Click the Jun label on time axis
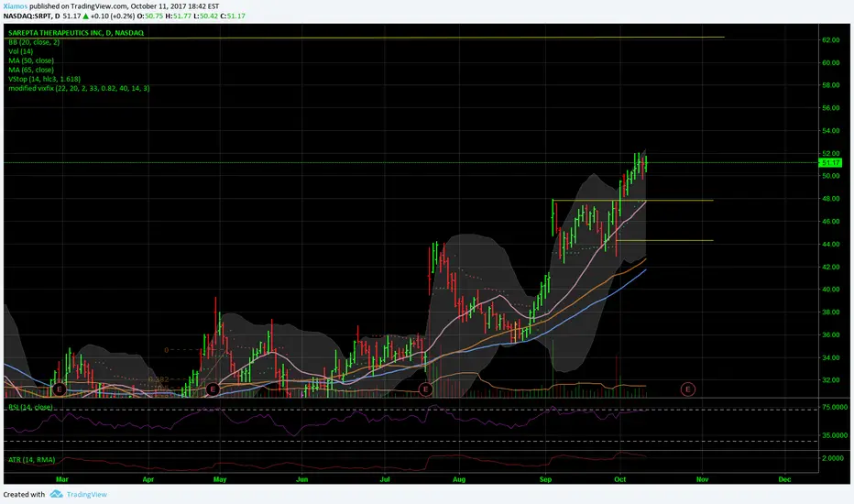The image size is (854, 504). coord(301,479)
